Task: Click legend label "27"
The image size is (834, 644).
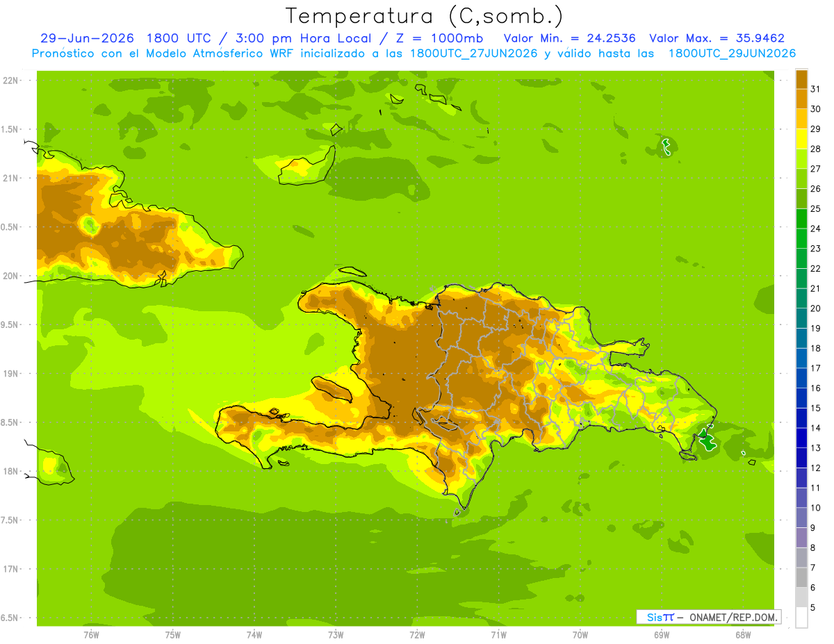Action: click(815, 169)
